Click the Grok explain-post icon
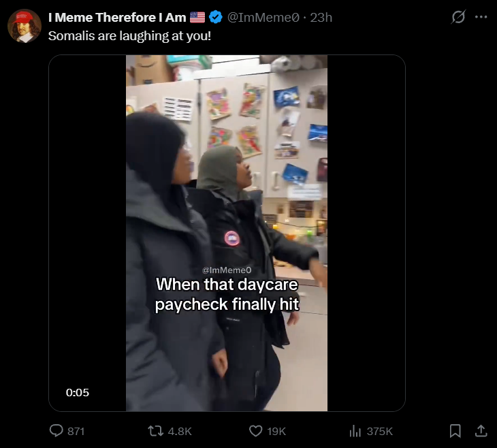Image resolution: width=497 pixels, height=448 pixels. (458, 17)
